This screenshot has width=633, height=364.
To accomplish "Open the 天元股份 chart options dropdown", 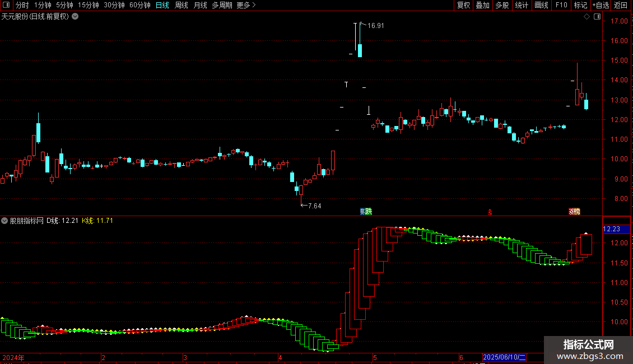I will click(75, 17).
